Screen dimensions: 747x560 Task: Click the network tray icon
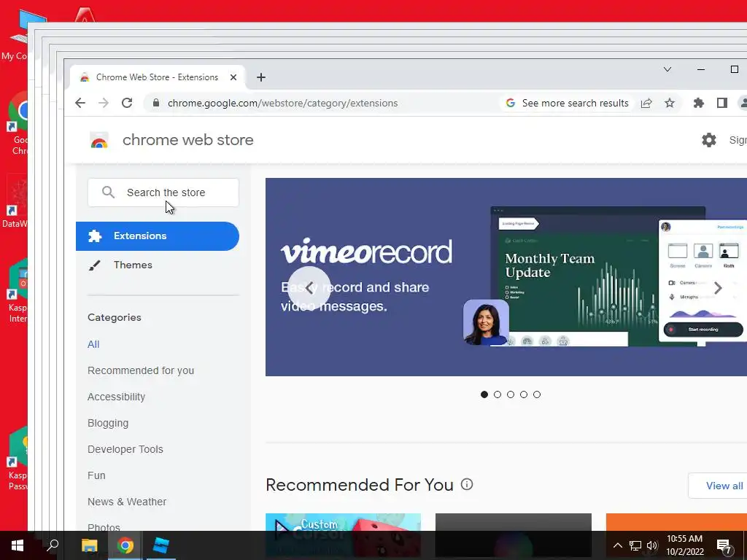(x=635, y=545)
